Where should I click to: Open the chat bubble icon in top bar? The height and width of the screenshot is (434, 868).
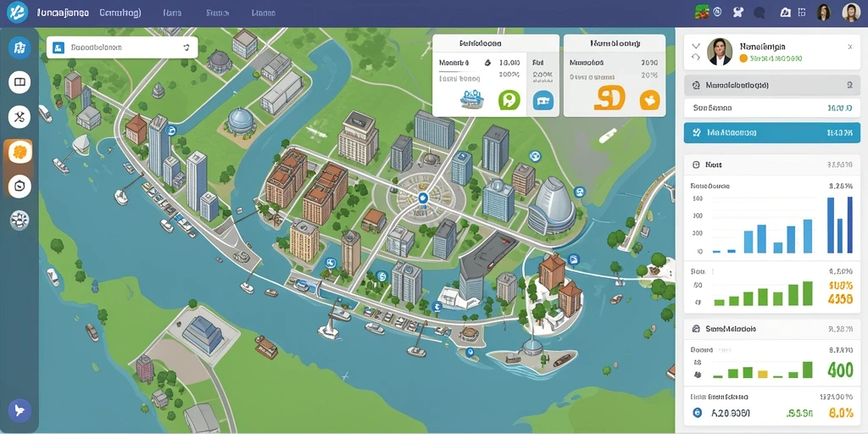759,12
